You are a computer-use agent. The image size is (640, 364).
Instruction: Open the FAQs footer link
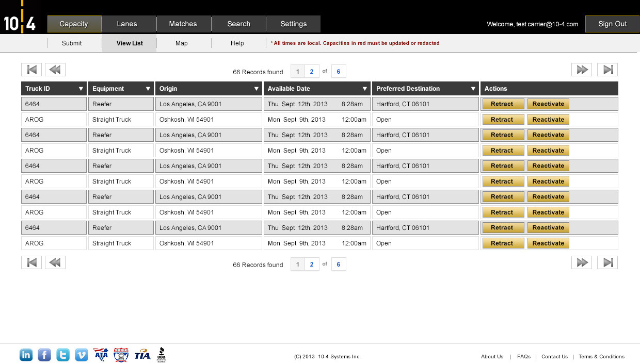point(523,356)
